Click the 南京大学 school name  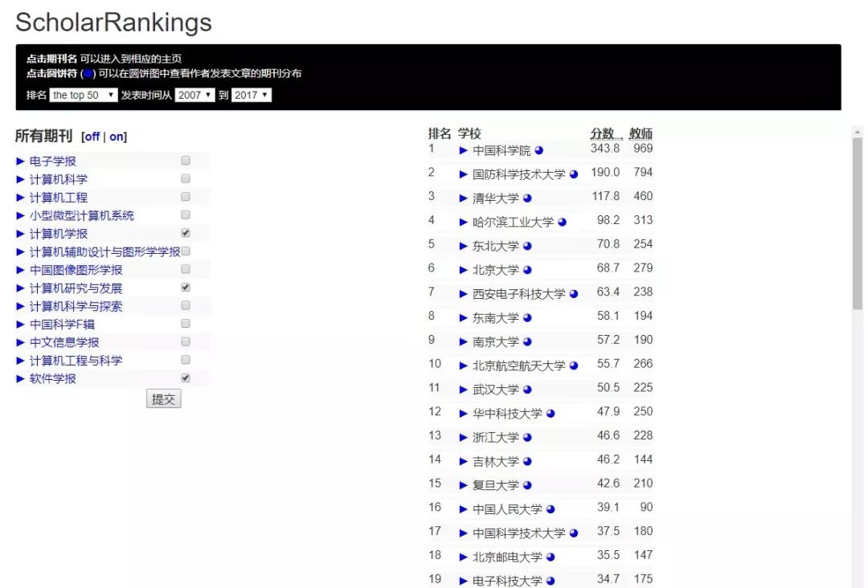click(x=495, y=342)
